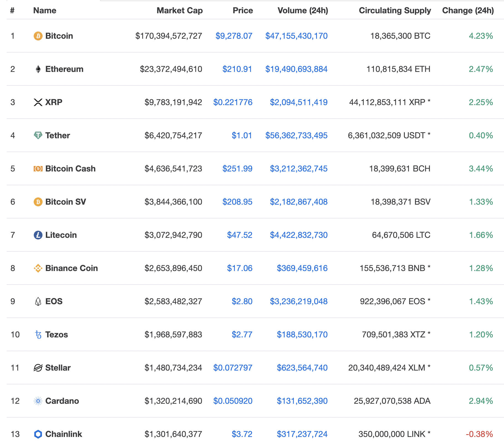Click the Litecoin logo icon
Screen dimensions: 504x448
point(38,235)
